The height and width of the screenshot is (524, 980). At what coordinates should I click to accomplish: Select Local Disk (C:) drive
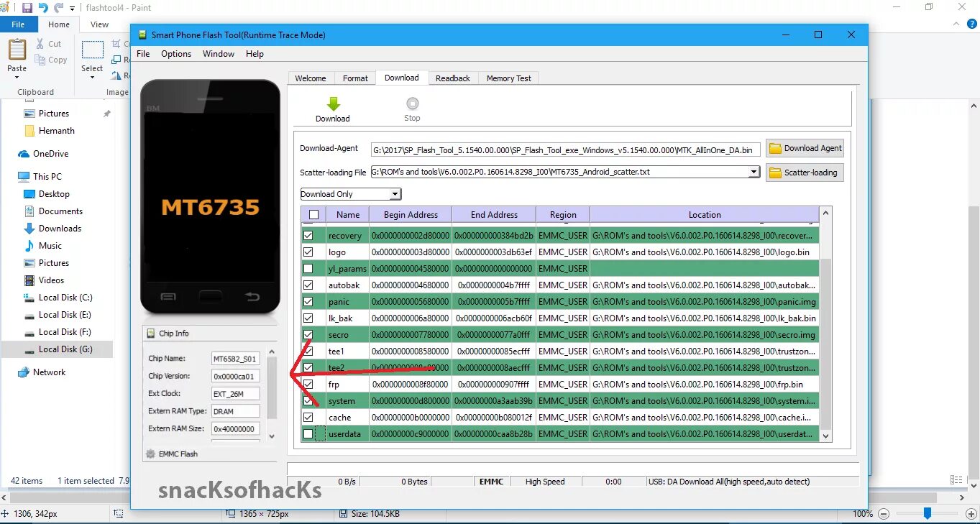[58, 298]
